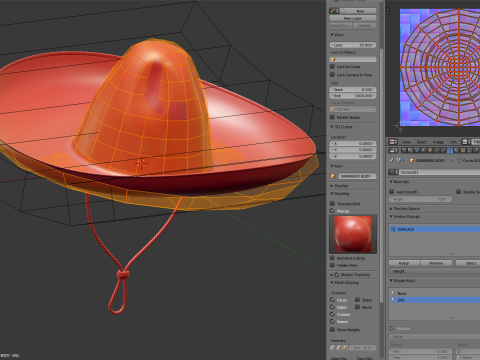Click the Properties editor type selector icon
The height and width of the screenshot is (360, 480).
(393, 150)
